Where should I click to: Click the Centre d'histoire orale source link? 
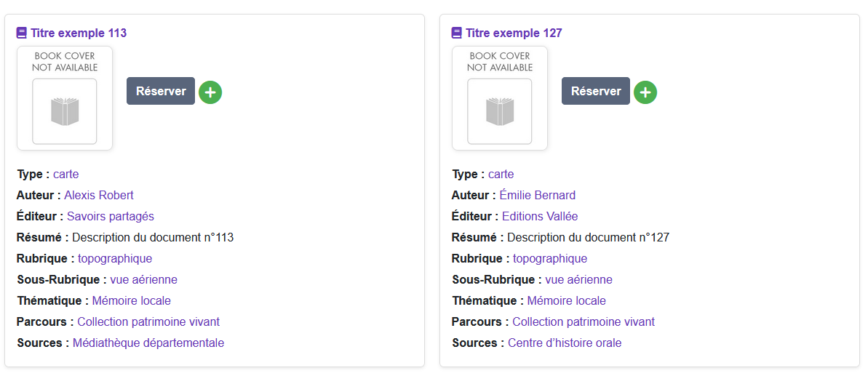pos(565,343)
